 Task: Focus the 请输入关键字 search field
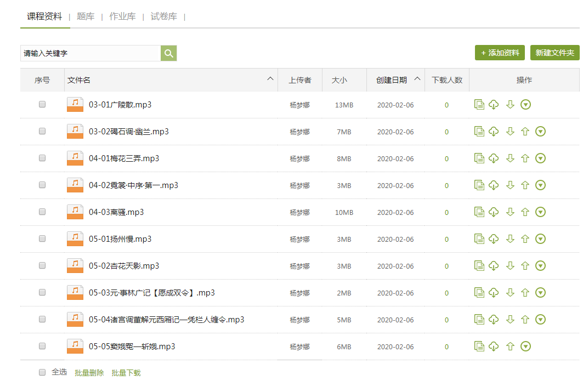pyautogui.click(x=90, y=53)
